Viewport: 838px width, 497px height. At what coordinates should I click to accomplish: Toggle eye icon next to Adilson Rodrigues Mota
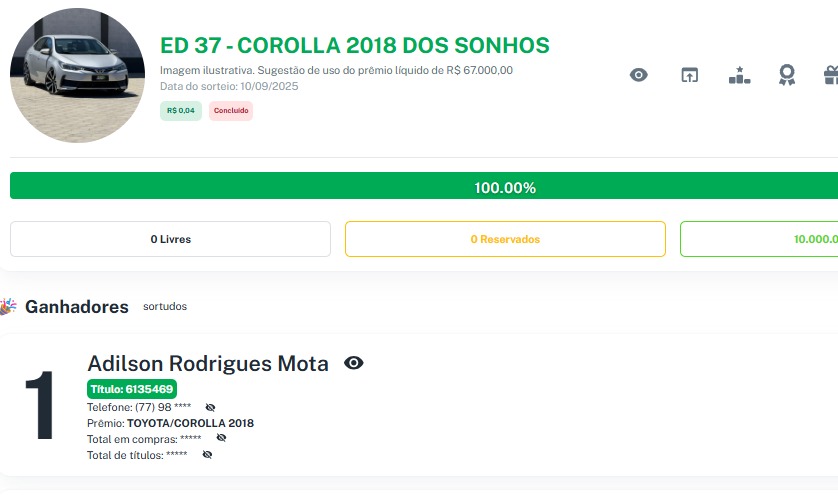pyautogui.click(x=353, y=363)
